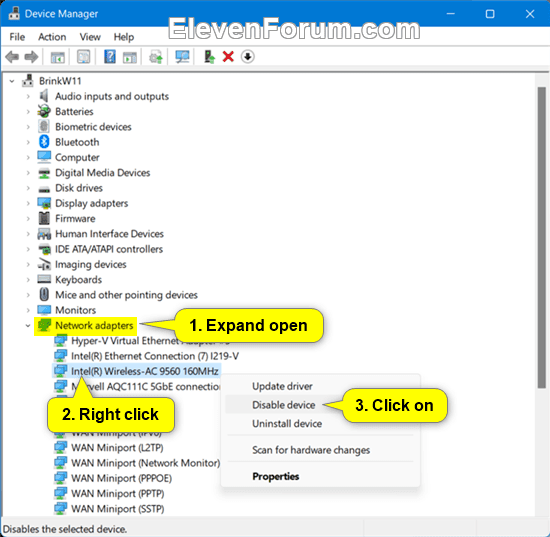The image size is (550, 537).
Task: Click the Enable device toolbar icon
Action: [209, 56]
